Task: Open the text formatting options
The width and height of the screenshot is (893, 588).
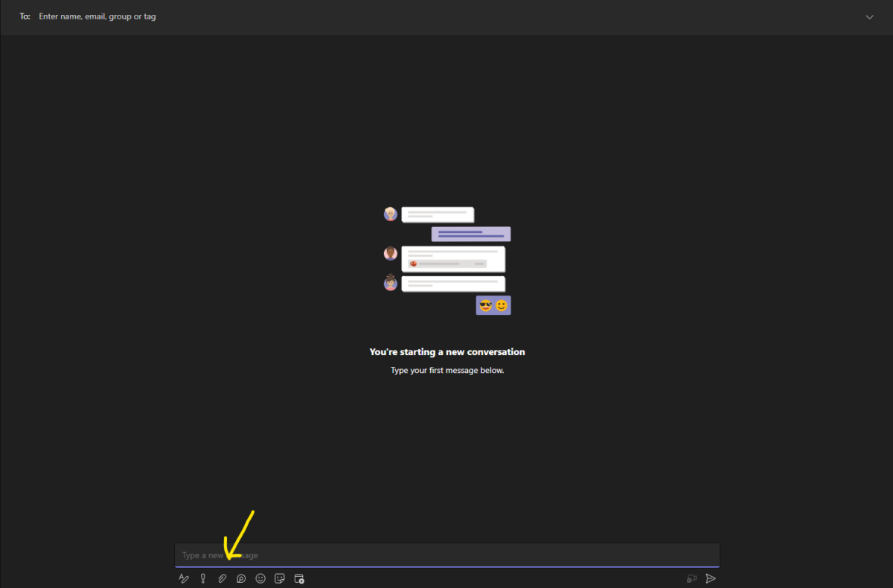Action: 184,578
